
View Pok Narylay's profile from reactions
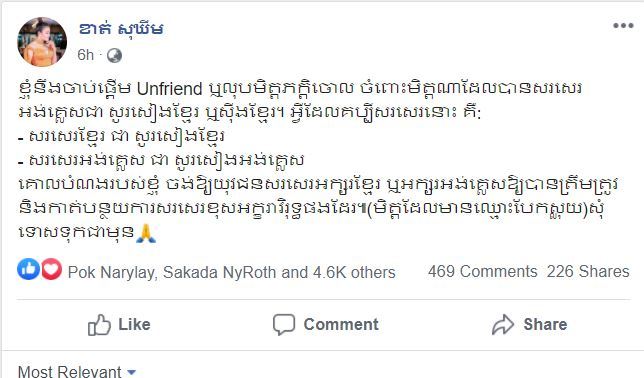(x=111, y=272)
